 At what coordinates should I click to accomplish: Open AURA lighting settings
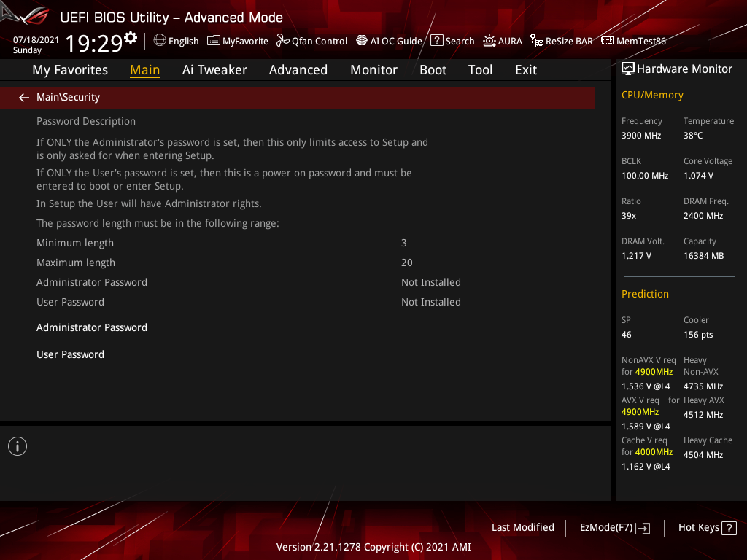click(x=503, y=41)
